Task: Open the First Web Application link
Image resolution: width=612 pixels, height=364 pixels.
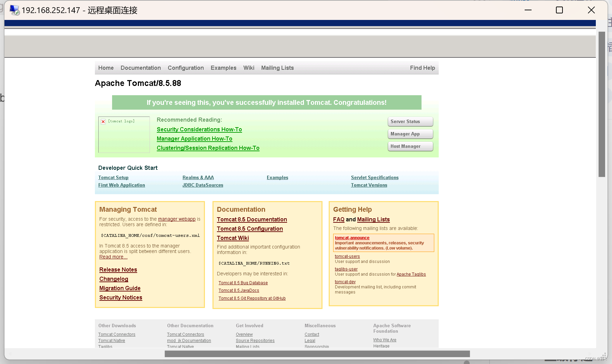Action: click(122, 185)
